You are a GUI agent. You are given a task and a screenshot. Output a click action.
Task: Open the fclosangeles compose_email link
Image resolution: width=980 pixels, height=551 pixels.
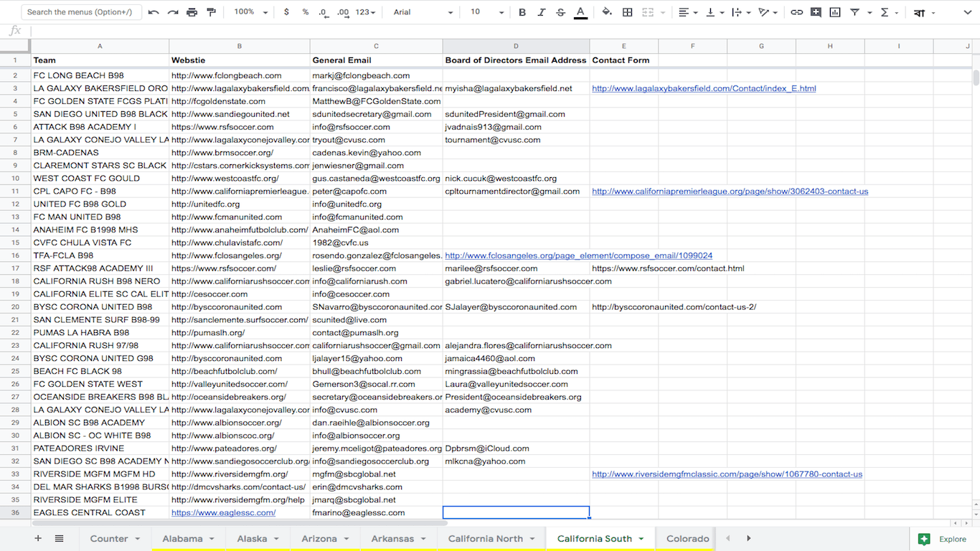coord(578,255)
